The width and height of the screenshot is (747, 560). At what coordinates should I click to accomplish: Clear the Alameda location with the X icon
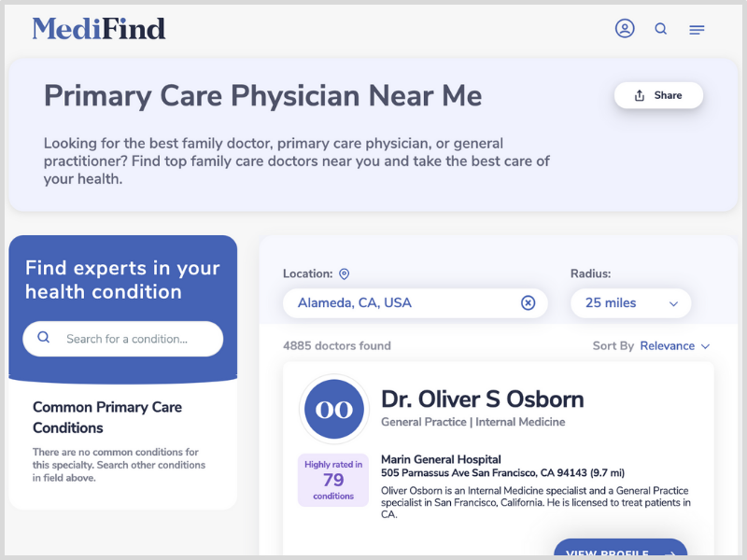tap(528, 302)
